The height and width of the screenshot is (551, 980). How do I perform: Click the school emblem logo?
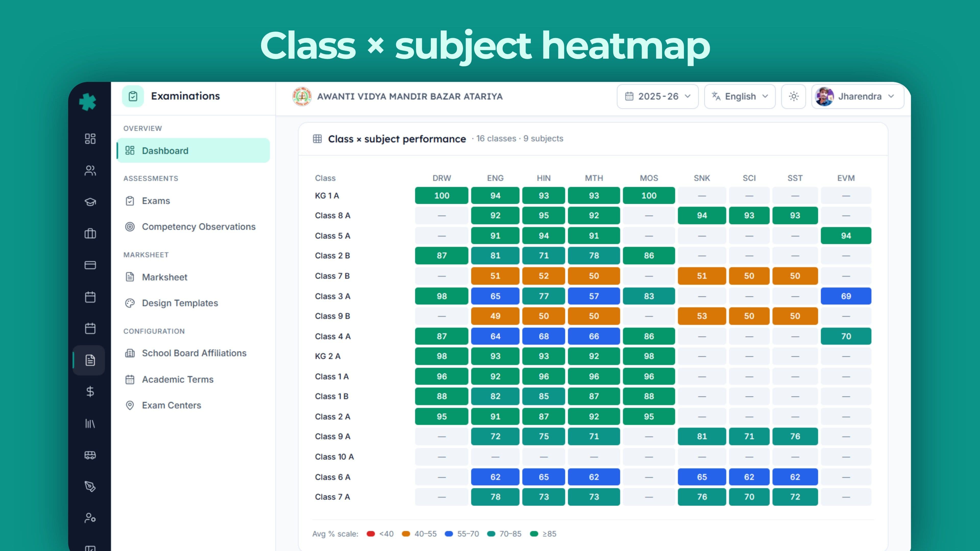(x=302, y=96)
